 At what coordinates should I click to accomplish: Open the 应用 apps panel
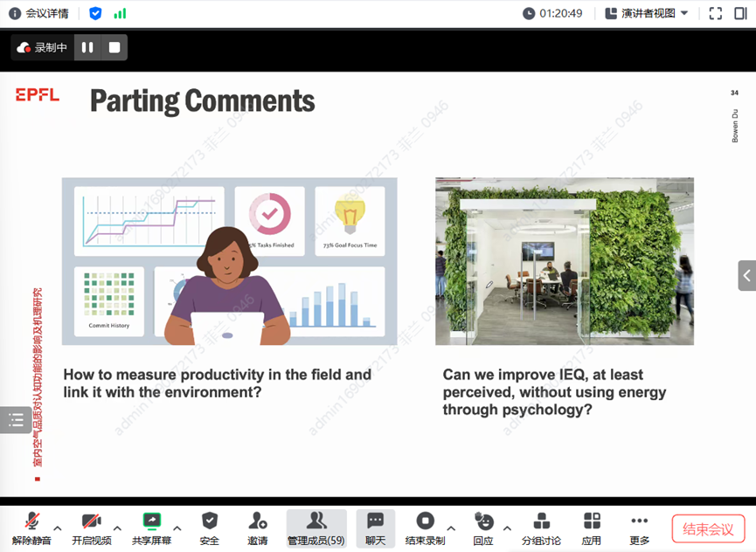coord(592,528)
